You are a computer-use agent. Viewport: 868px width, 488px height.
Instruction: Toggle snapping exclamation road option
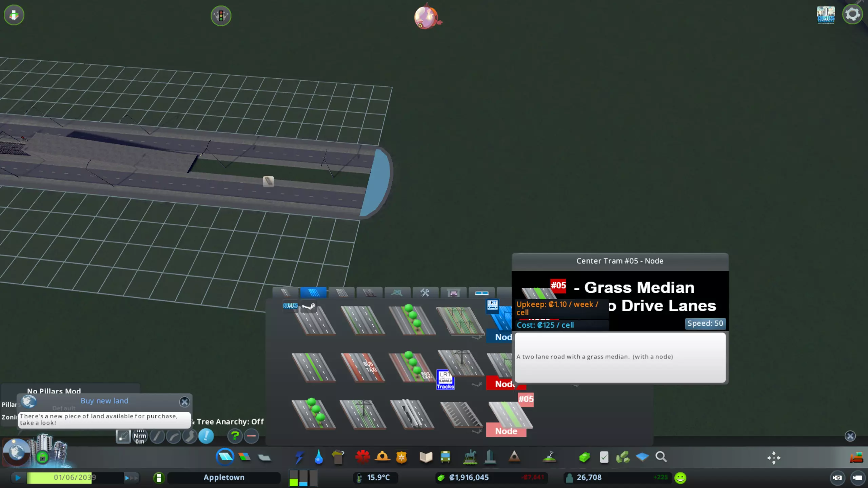click(x=206, y=436)
